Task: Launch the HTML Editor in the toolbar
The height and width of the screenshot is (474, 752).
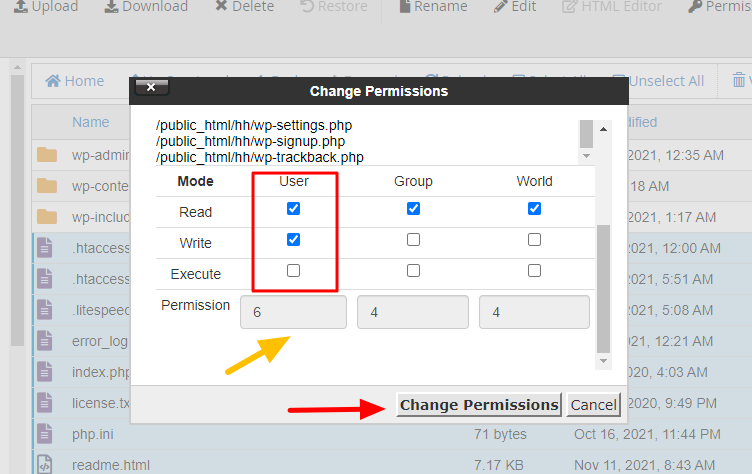Action: click(612, 6)
